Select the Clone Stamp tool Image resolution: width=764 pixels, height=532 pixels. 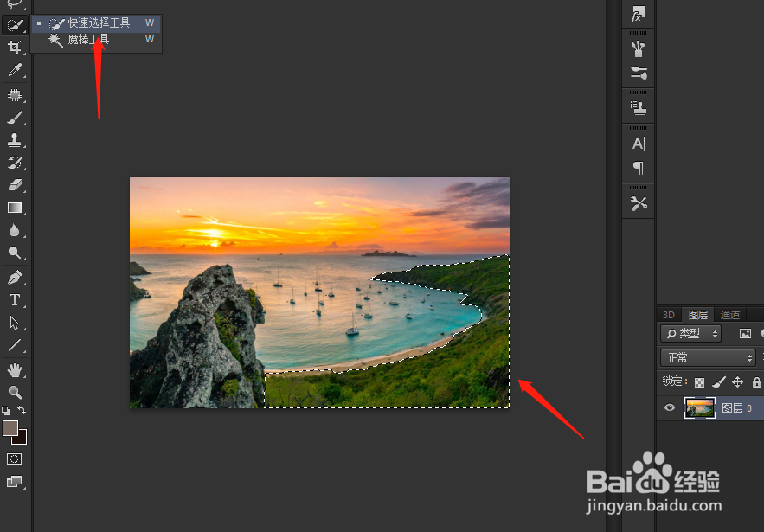coord(15,140)
